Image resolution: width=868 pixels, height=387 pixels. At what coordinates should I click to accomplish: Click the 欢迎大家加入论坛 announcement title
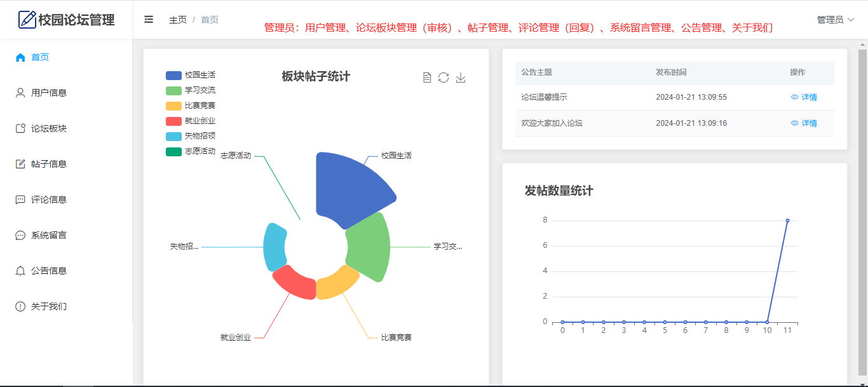552,123
